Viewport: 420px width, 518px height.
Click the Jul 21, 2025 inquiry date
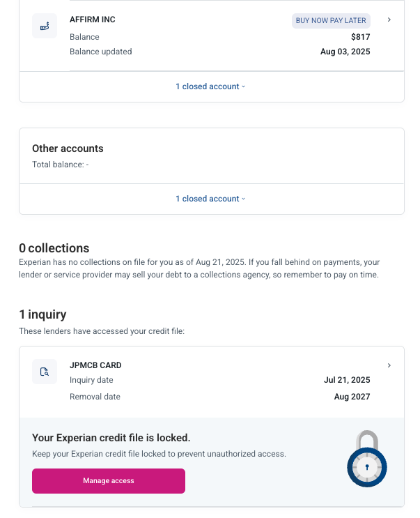[x=347, y=380]
